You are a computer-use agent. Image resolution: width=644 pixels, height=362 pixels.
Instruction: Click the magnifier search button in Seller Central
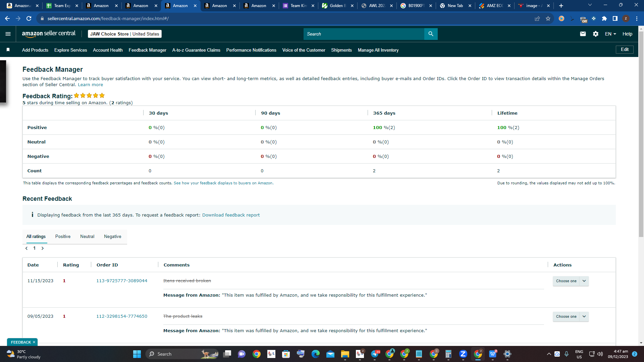[x=431, y=34]
